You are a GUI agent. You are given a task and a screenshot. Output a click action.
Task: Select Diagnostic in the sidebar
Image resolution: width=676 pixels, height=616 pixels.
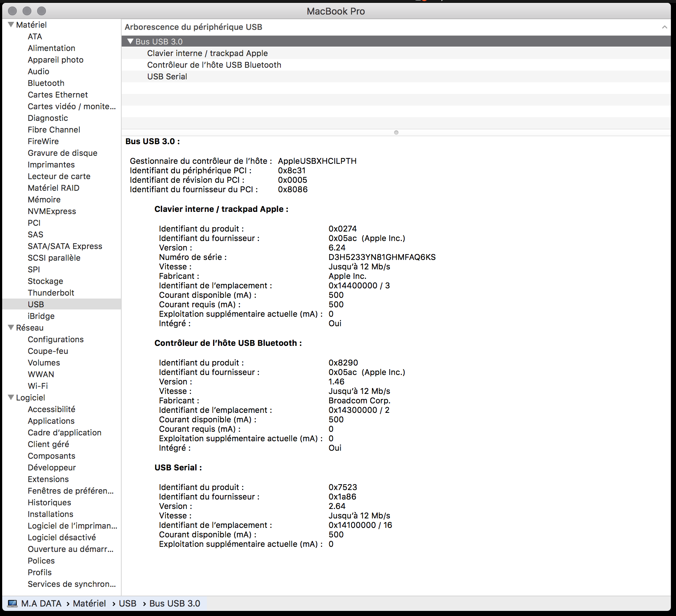click(x=48, y=118)
